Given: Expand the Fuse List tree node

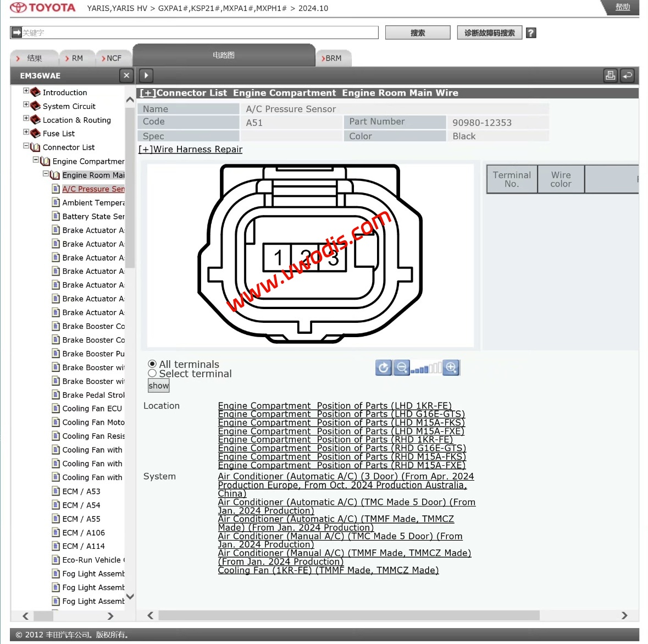Looking at the screenshot, I should pos(26,132).
